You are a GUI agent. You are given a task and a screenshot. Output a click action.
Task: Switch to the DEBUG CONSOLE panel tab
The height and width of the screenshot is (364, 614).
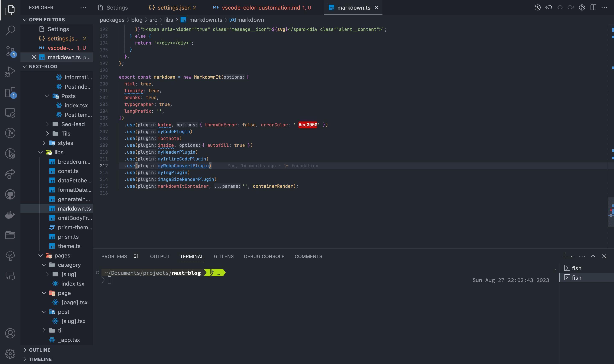pyautogui.click(x=264, y=256)
